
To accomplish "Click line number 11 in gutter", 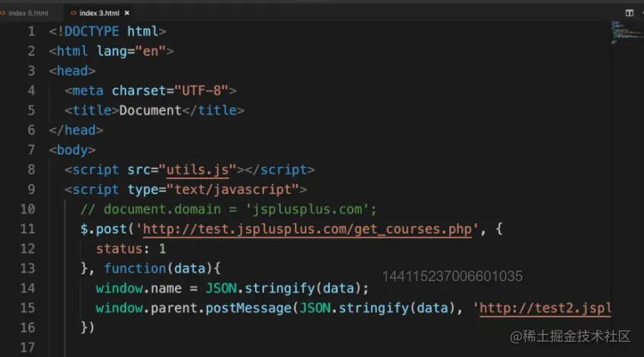I will click(x=27, y=229).
